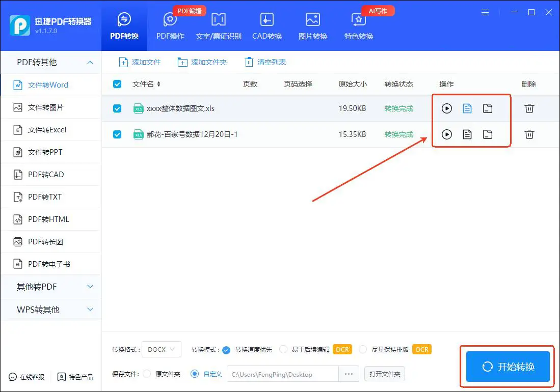560x392 pixels.
Task: Start conversion with 开始转换 button
Action: click(x=506, y=367)
